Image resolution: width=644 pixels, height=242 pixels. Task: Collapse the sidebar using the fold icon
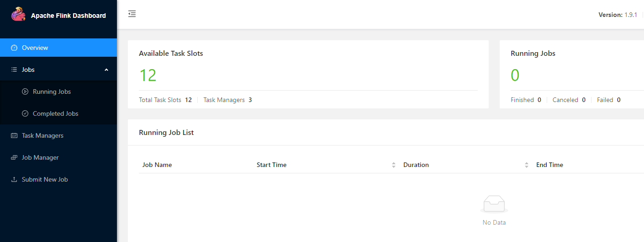coord(132,14)
